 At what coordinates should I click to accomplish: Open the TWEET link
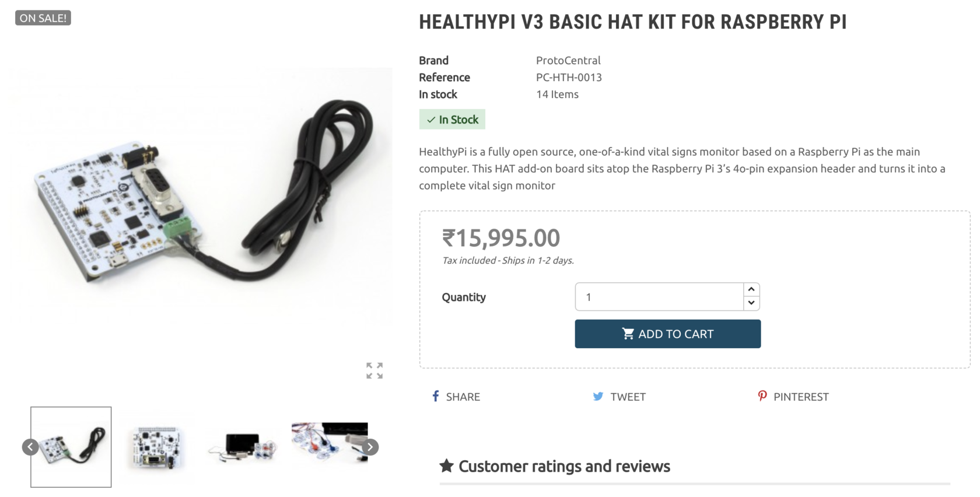click(628, 397)
